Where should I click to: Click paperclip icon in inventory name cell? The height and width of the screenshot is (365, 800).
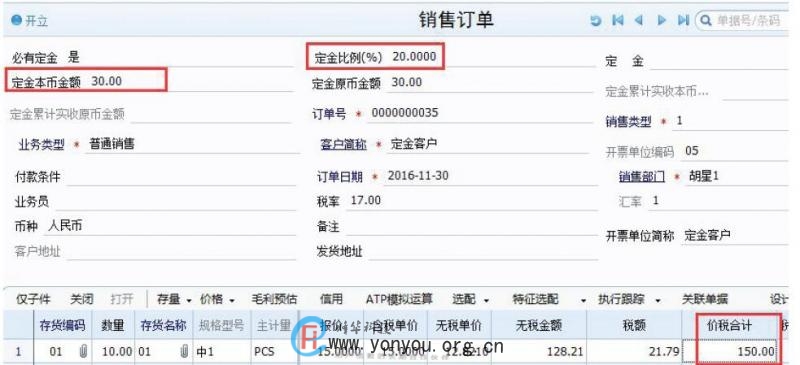click(184, 351)
